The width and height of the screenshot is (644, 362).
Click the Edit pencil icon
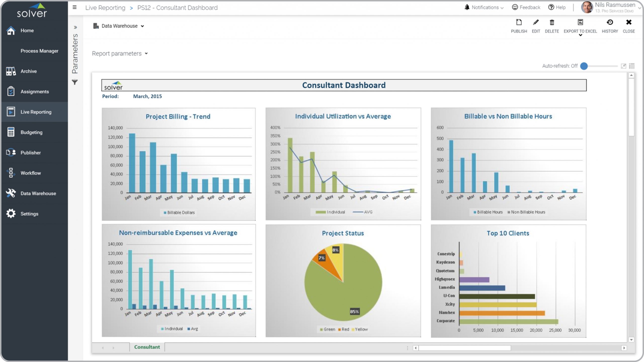536,23
